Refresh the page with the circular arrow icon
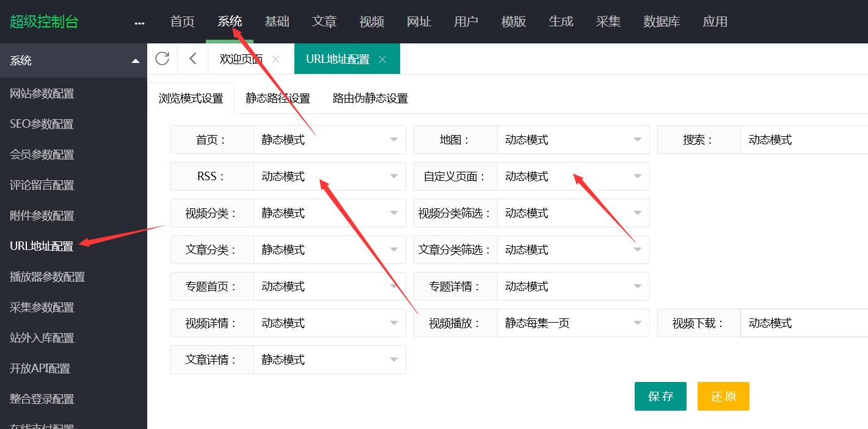 [x=161, y=58]
